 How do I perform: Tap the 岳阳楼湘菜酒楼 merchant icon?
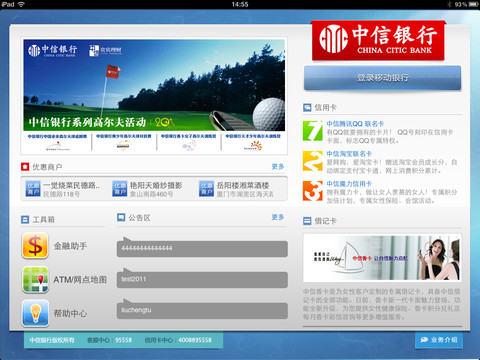[206, 189]
